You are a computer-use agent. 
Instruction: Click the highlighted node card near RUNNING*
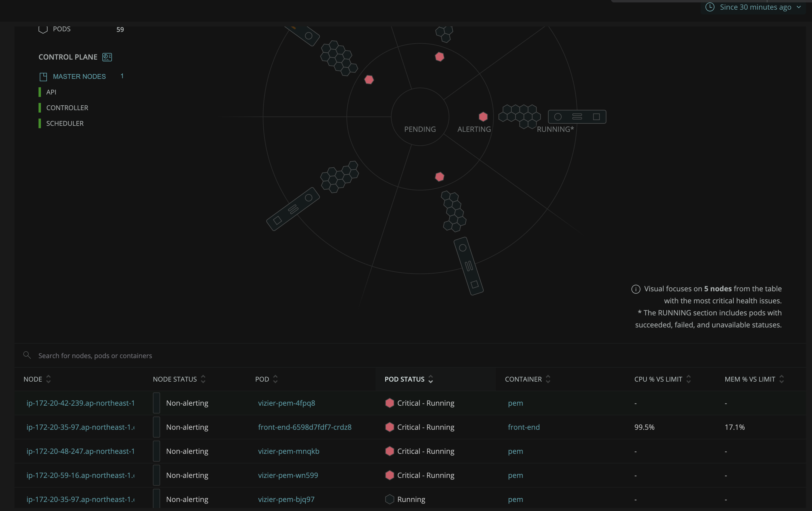click(577, 117)
